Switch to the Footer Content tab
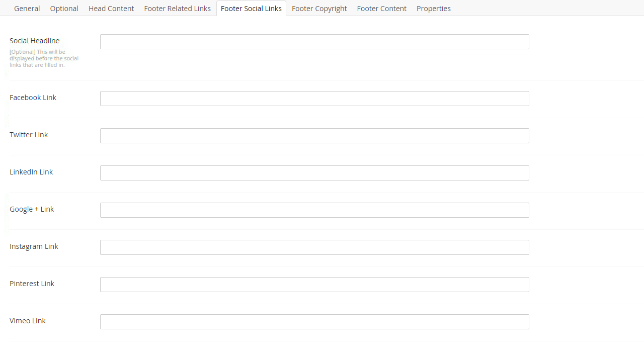The image size is (644, 362). [382, 9]
